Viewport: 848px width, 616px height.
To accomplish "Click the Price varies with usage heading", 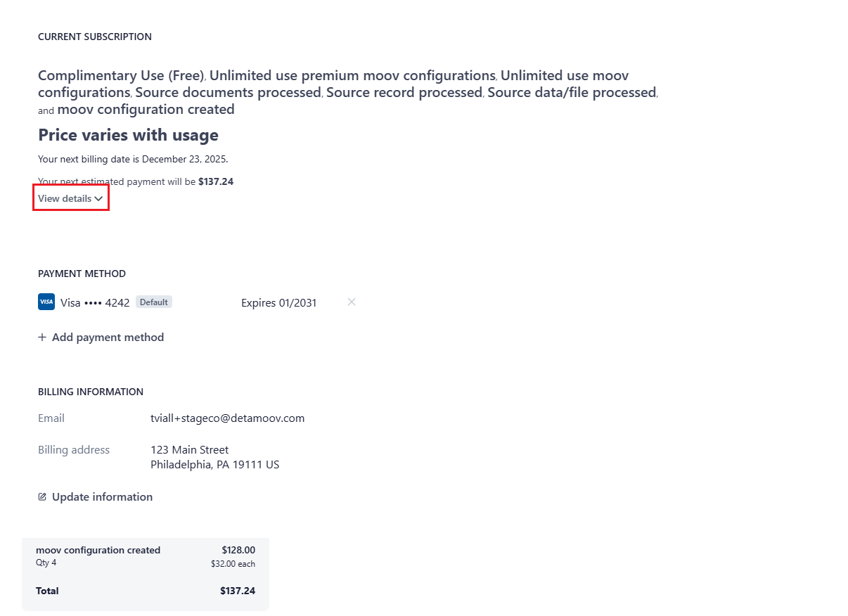I will point(128,135).
